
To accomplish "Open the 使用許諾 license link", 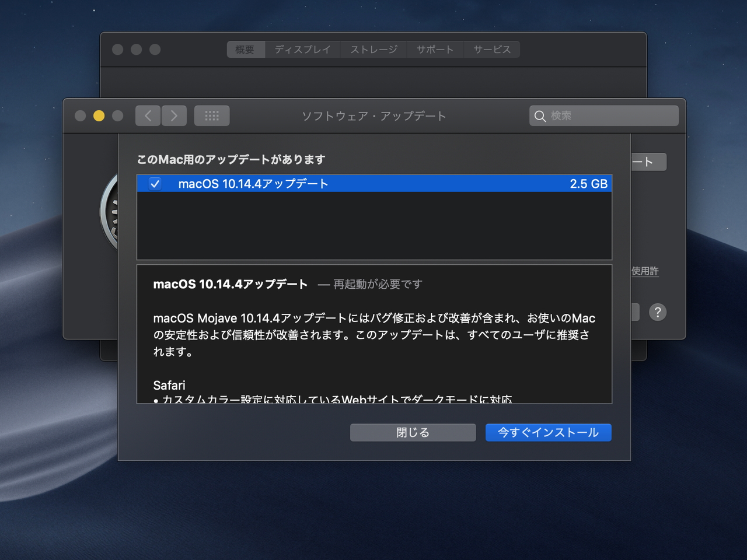I will pos(644,271).
